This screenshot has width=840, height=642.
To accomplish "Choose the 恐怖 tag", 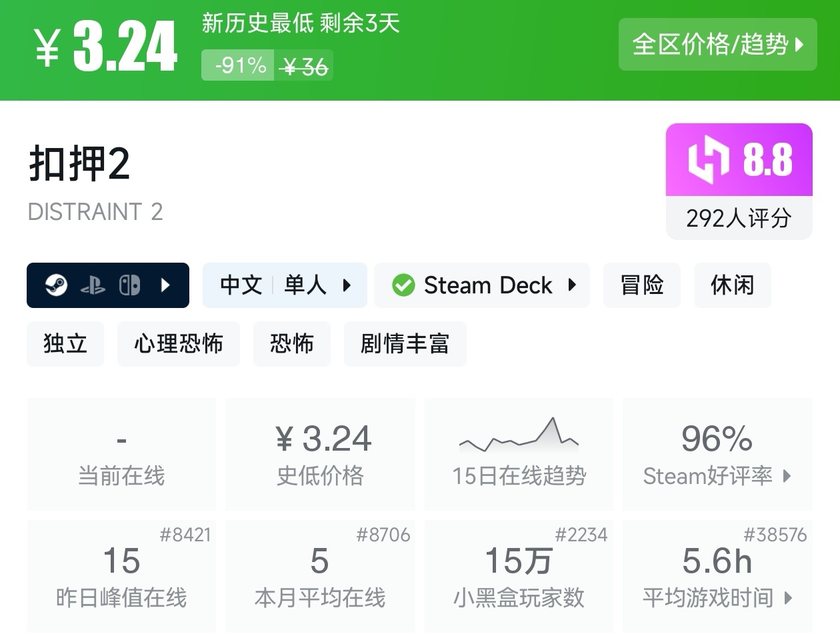I will click(291, 344).
